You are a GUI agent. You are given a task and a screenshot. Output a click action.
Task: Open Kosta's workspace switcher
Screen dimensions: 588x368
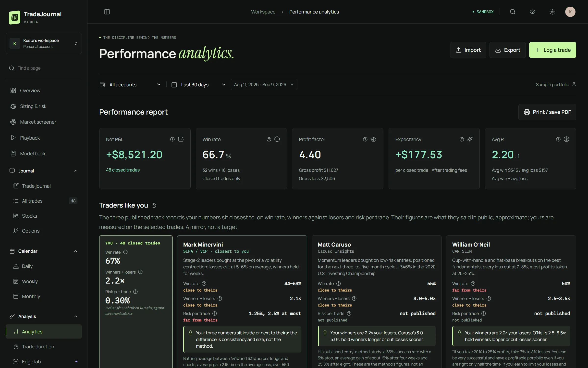click(x=44, y=43)
